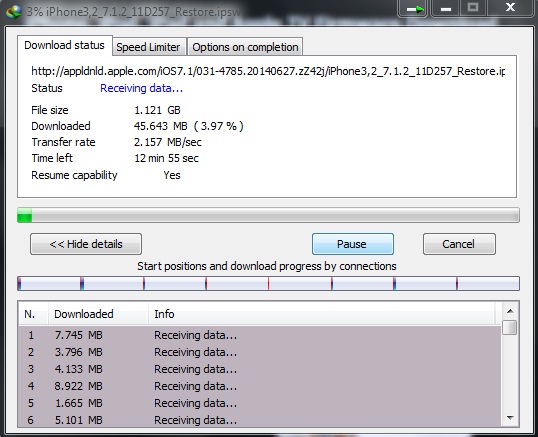Click the Hide details button

[86, 244]
